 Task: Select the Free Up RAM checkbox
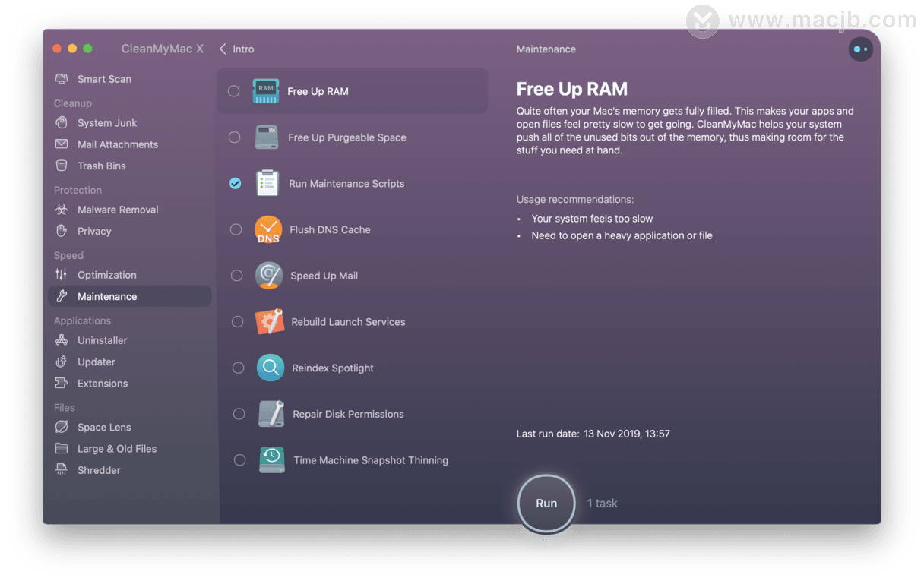tap(234, 91)
